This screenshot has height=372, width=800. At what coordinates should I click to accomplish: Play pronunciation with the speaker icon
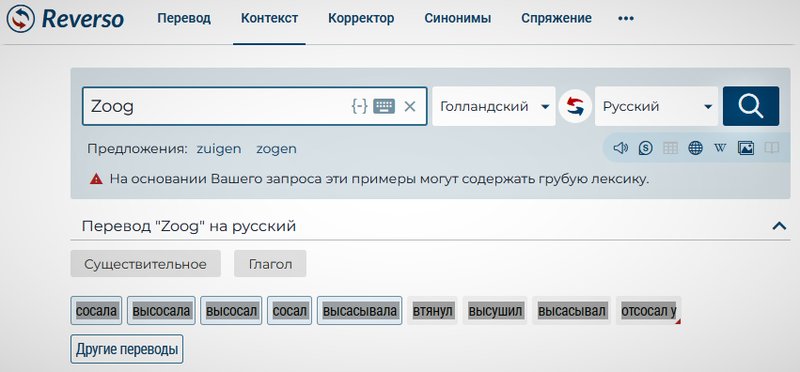click(620, 148)
